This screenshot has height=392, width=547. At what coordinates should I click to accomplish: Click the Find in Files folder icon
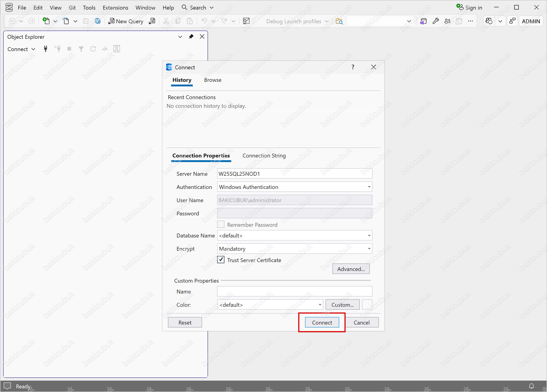tap(339, 21)
